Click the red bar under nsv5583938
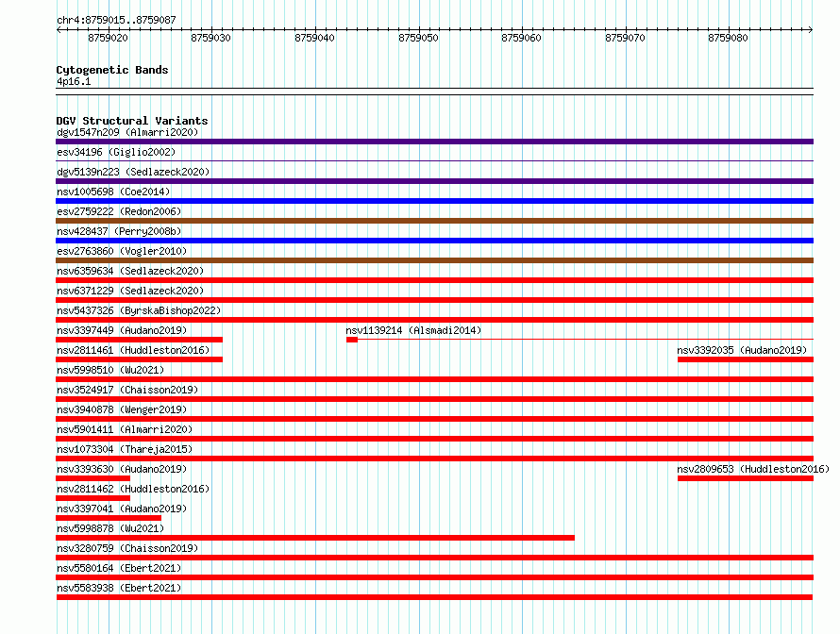This screenshot has height=634, width=840. point(434,597)
